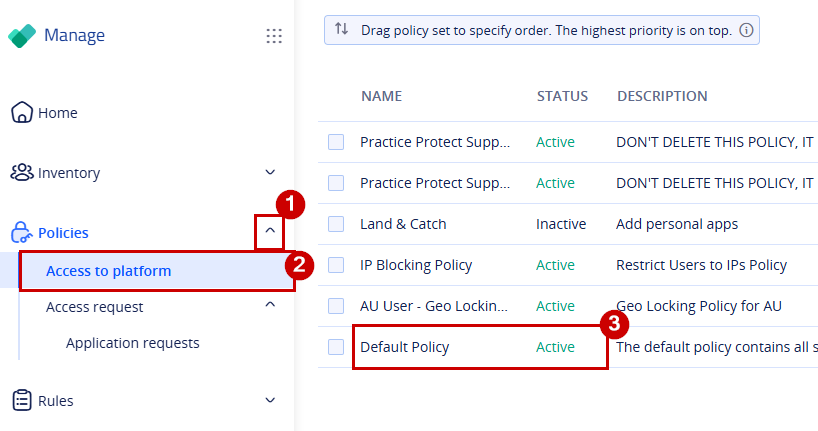Expand the Inventory section chevron
Screen dimensions: 818x431
(x=270, y=172)
